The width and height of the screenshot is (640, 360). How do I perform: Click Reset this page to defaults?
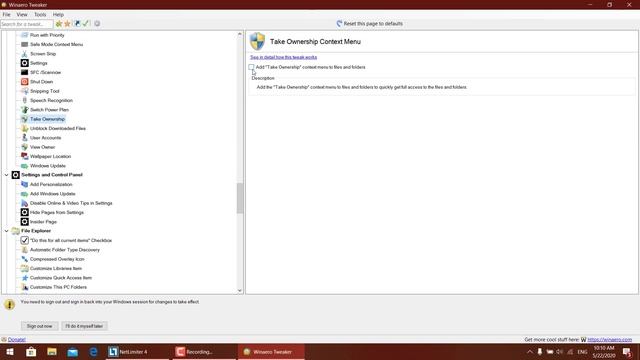(x=370, y=24)
